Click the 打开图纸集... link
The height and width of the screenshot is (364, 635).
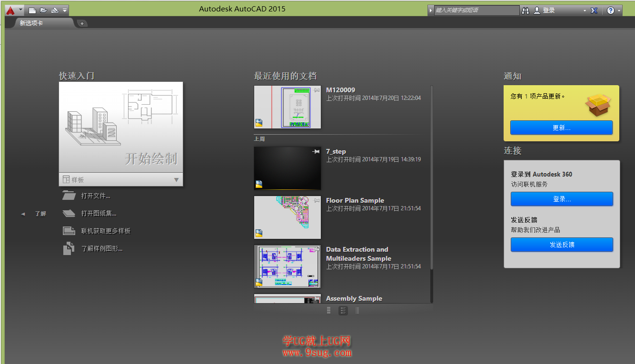click(99, 213)
